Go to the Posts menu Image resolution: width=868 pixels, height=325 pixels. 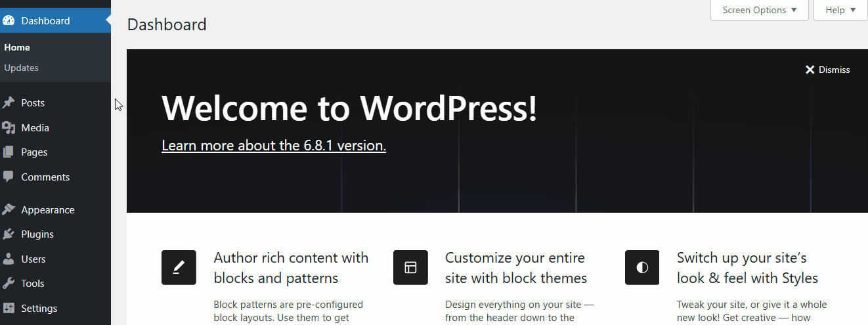tap(55, 103)
